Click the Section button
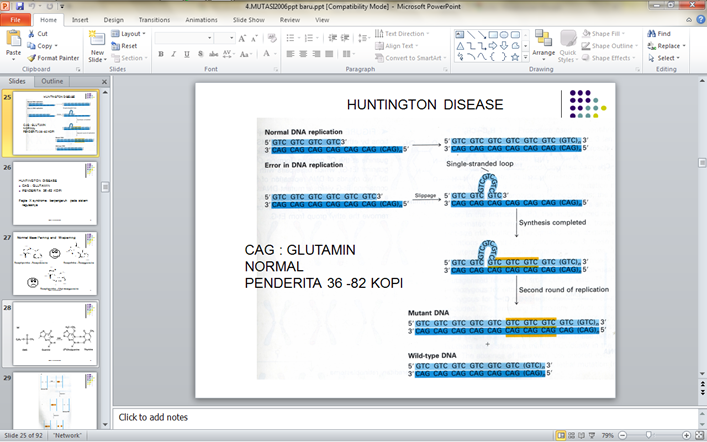This screenshot has width=707, height=442. coord(129,58)
